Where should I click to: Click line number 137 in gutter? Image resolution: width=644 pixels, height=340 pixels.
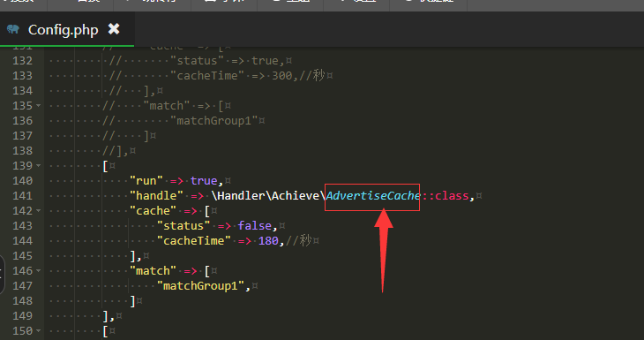(x=22, y=136)
